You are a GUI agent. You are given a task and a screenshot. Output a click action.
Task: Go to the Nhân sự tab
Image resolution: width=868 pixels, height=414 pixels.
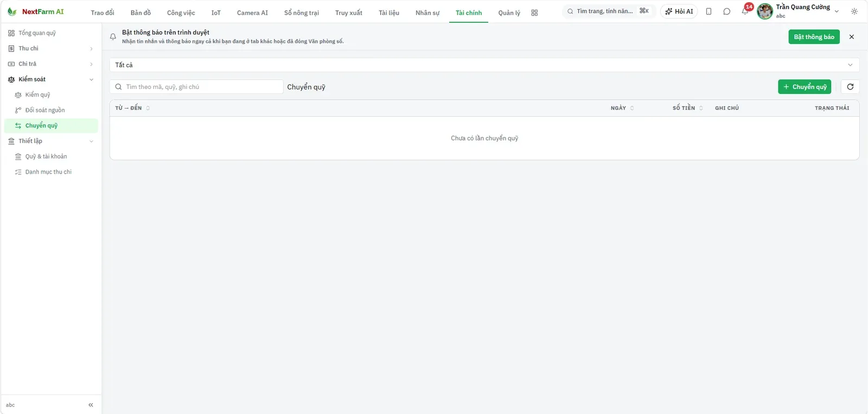coord(427,12)
